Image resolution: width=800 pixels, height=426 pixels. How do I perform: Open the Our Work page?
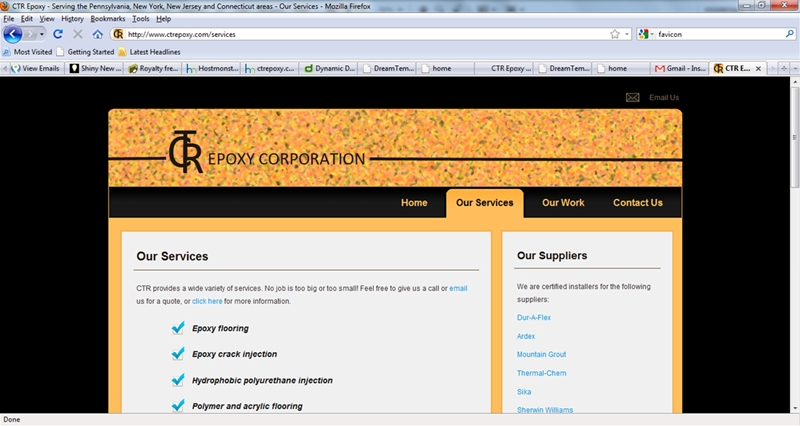click(563, 203)
